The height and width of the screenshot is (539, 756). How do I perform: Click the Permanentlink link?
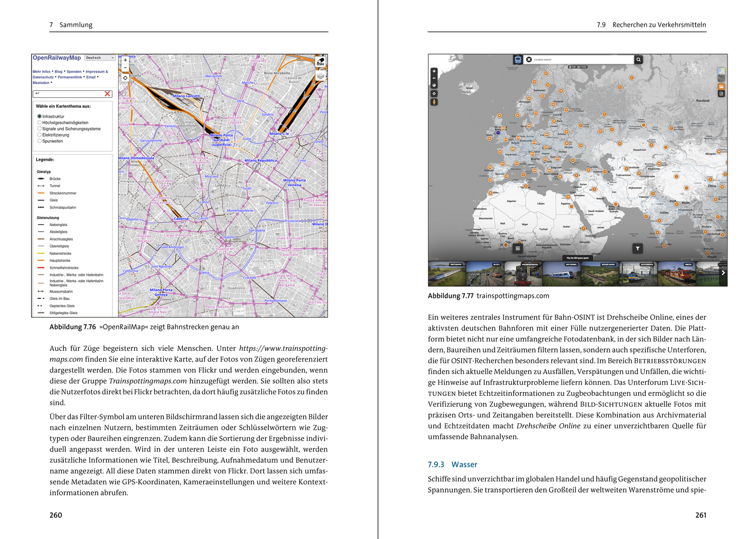point(70,77)
